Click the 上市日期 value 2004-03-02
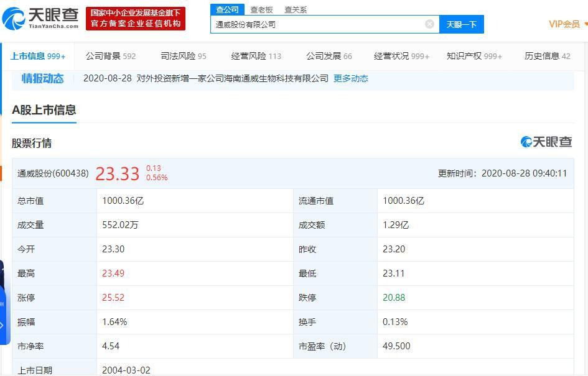This screenshot has height=376, width=588. coord(126,370)
